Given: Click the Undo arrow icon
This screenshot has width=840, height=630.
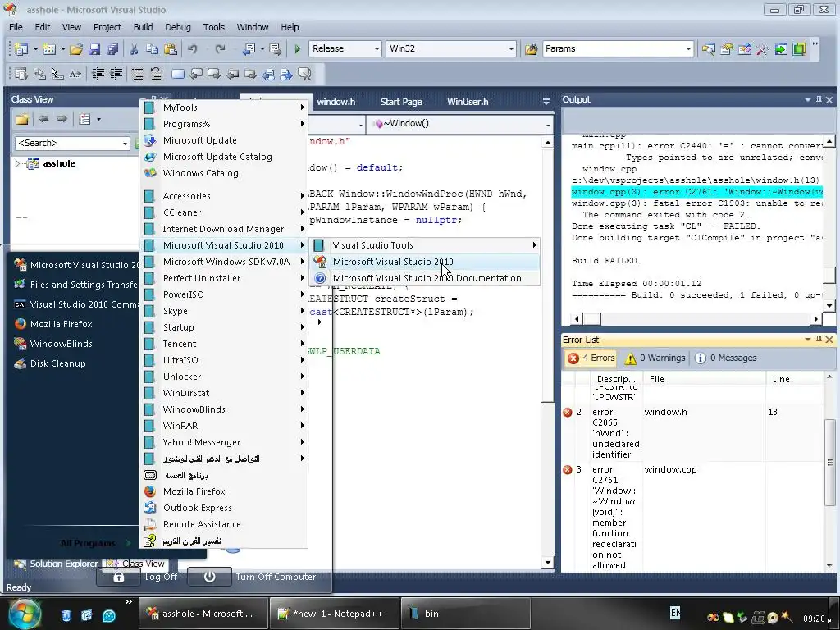Looking at the screenshot, I should [192, 48].
